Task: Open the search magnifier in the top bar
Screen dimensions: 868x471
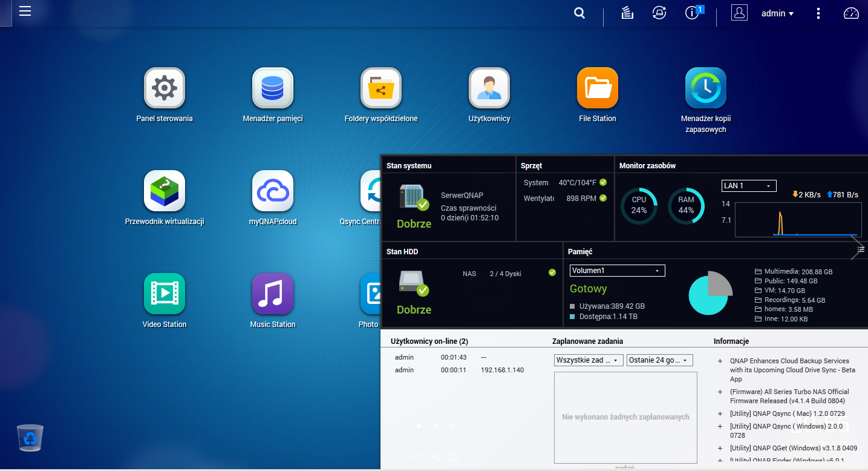Action: tap(579, 13)
